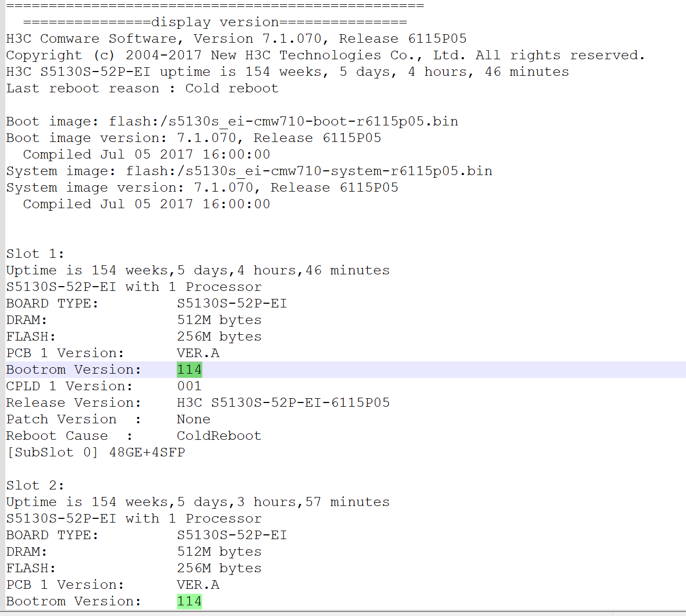Click the Copyright 2004-2017 New H3C Technologies line
686x616 pixels.
326,56
